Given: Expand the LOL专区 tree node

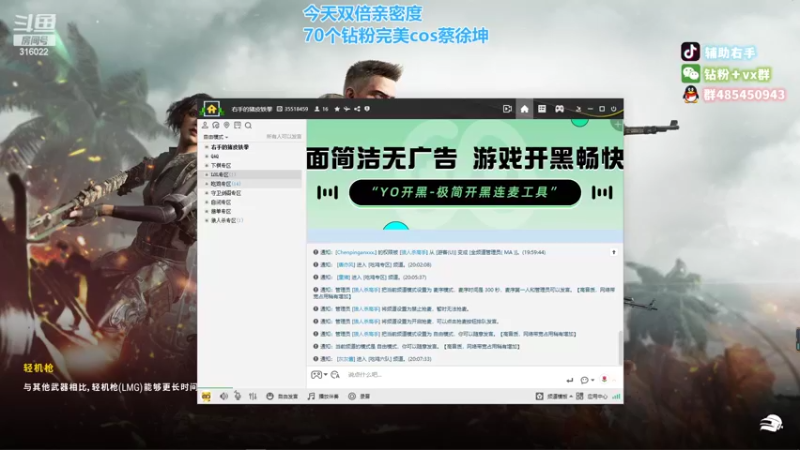Looking at the screenshot, I should pos(207,174).
